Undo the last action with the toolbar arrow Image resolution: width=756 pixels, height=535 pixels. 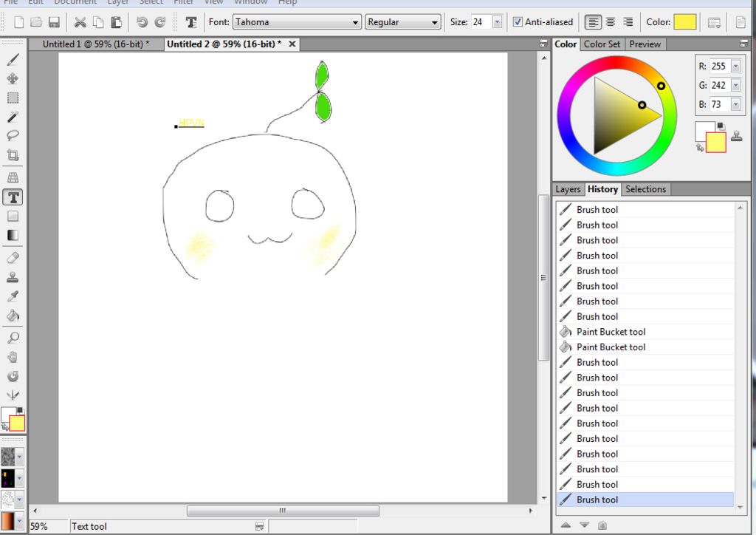coord(142,22)
